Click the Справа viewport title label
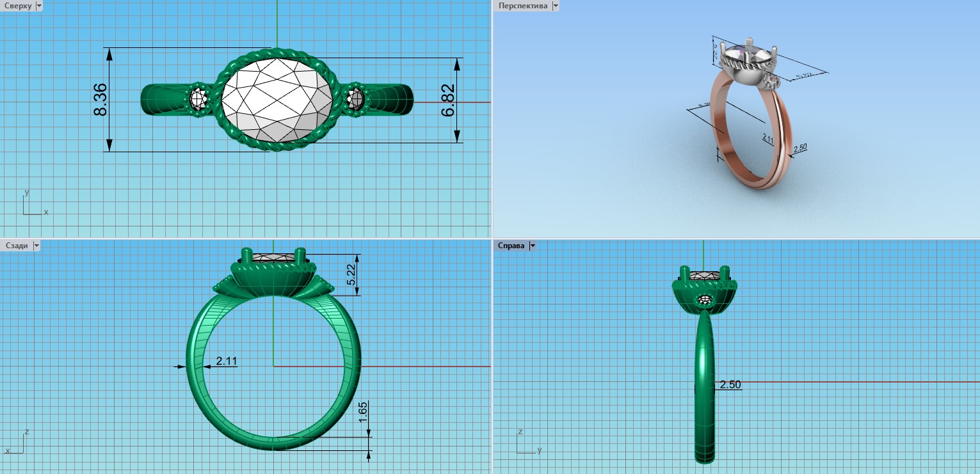Viewport: 980px width, 474px height. (x=511, y=246)
